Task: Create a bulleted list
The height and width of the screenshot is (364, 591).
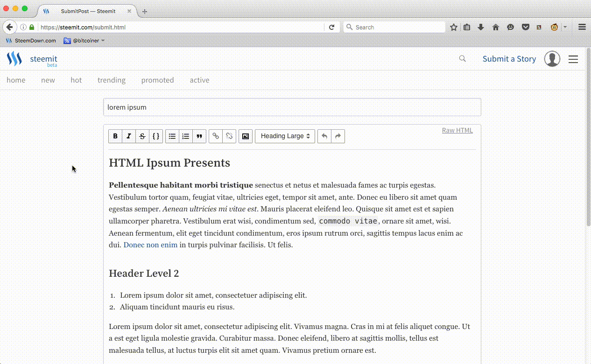Action: tap(172, 136)
